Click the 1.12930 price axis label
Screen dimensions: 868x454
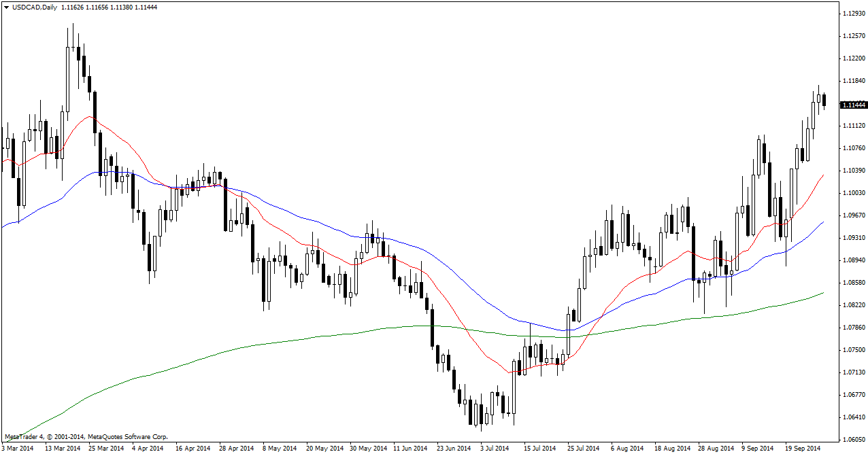(853, 14)
